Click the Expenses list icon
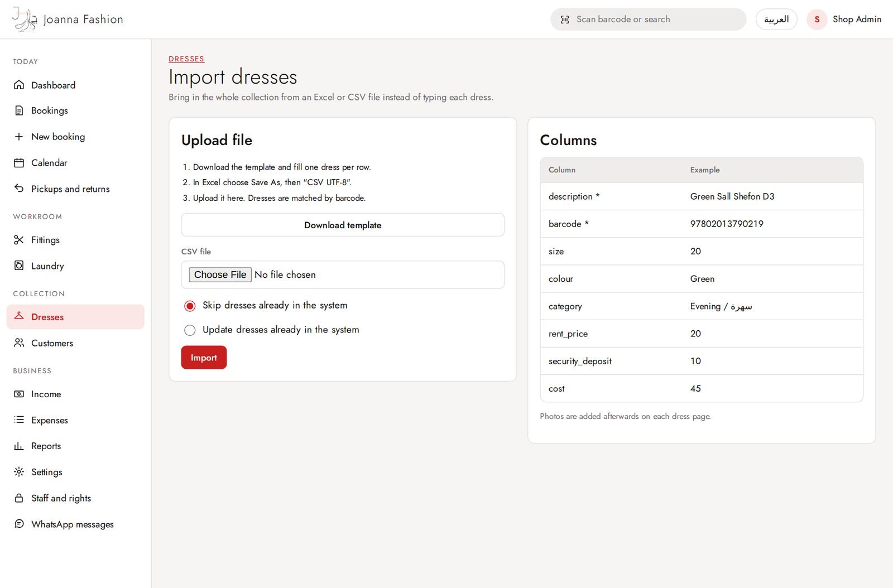 pyautogui.click(x=19, y=420)
